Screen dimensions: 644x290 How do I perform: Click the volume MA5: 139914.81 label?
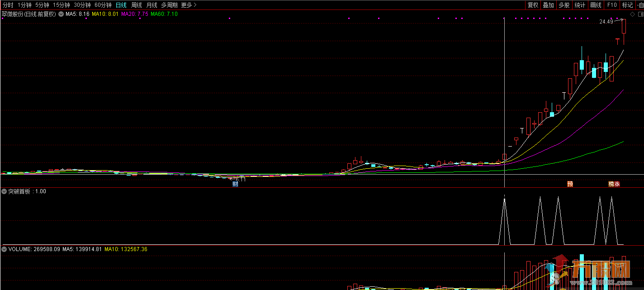[x=82, y=249]
